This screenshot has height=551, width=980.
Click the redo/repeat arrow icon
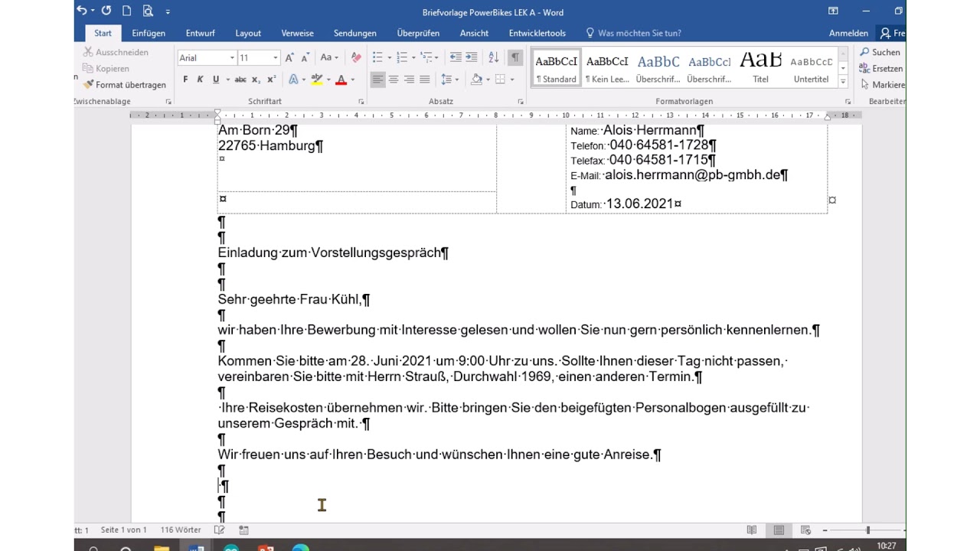pyautogui.click(x=106, y=11)
